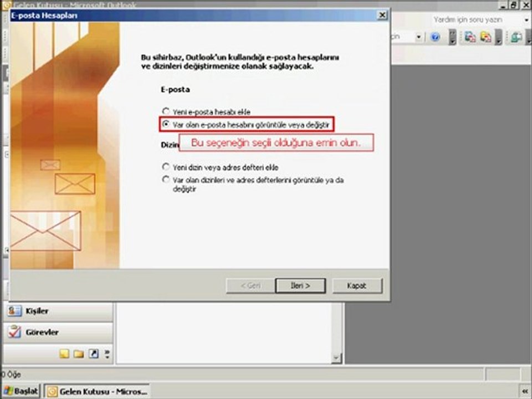Screen dimensions: 532x399
Task: Click the Windows logo on the Başlat button
Action: (8, 391)
